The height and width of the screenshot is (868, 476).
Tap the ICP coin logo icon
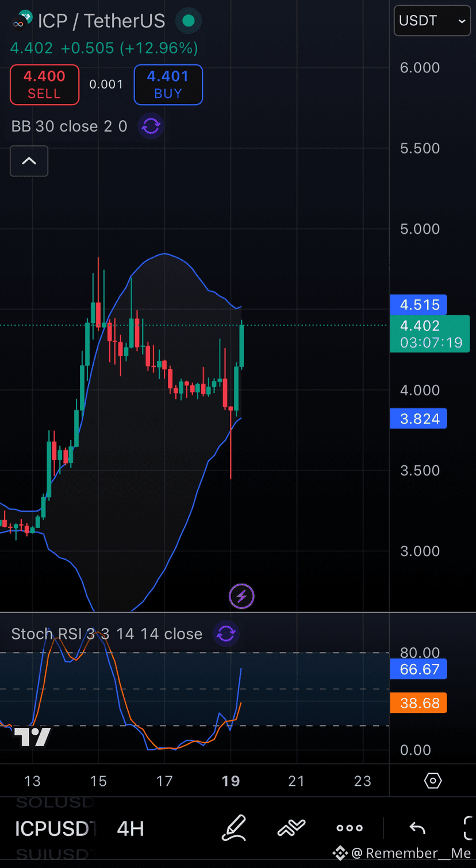click(x=22, y=21)
